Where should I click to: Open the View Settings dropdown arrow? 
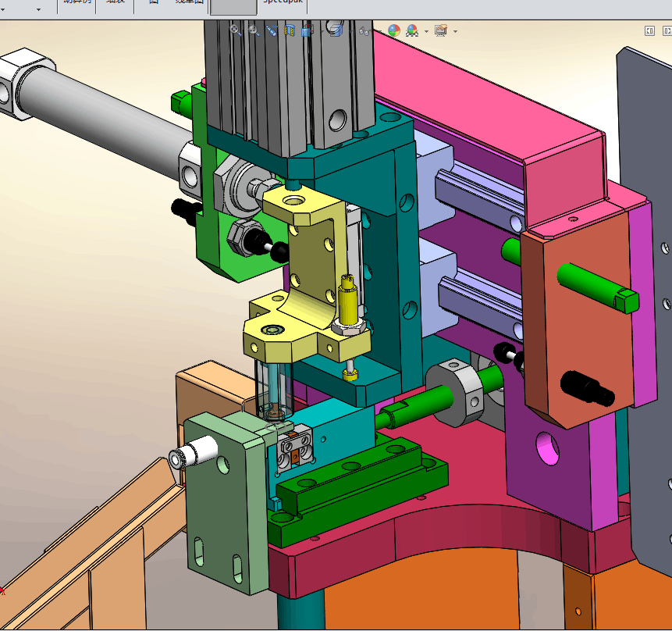point(455,31)
